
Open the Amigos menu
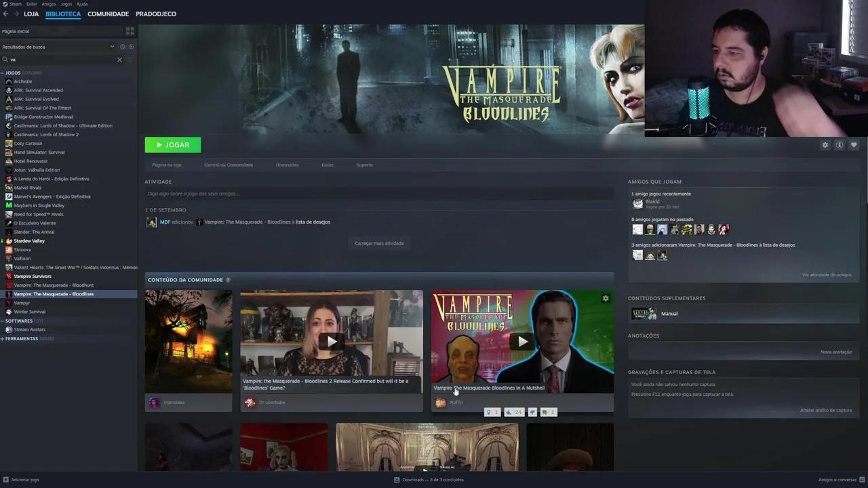[49, 4]
